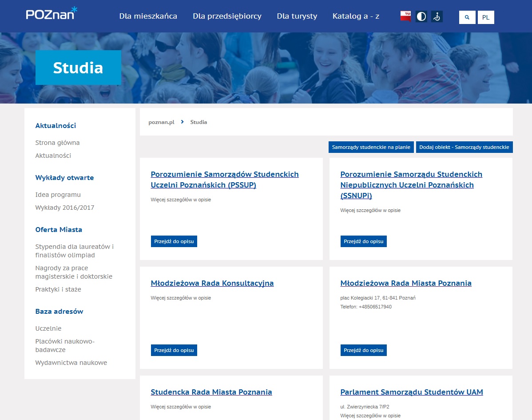Open search with magnifier icon
The height and width of the screenshot is (420, 532).
point(467,17)
